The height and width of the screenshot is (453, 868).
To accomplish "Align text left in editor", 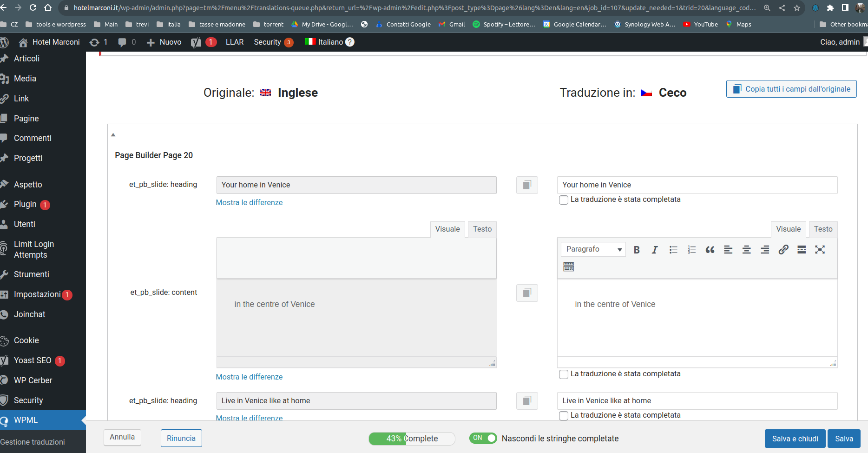I will click(728, 250).
